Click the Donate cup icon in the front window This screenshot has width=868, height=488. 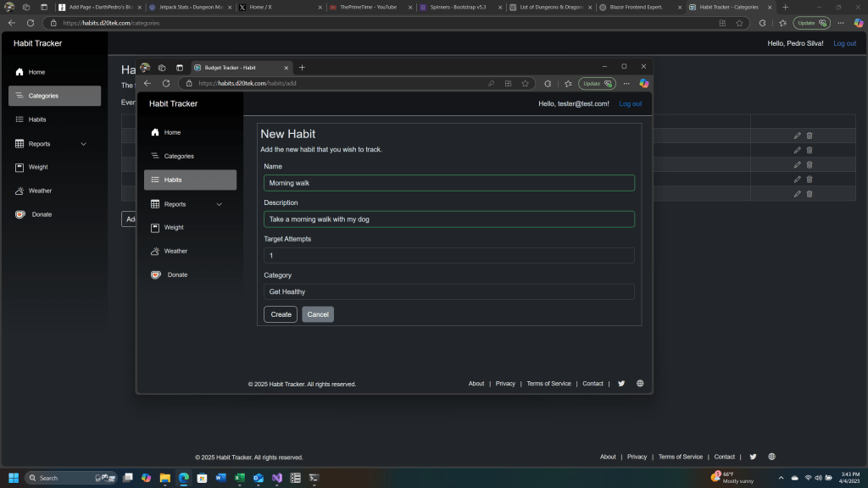[156, 275]
